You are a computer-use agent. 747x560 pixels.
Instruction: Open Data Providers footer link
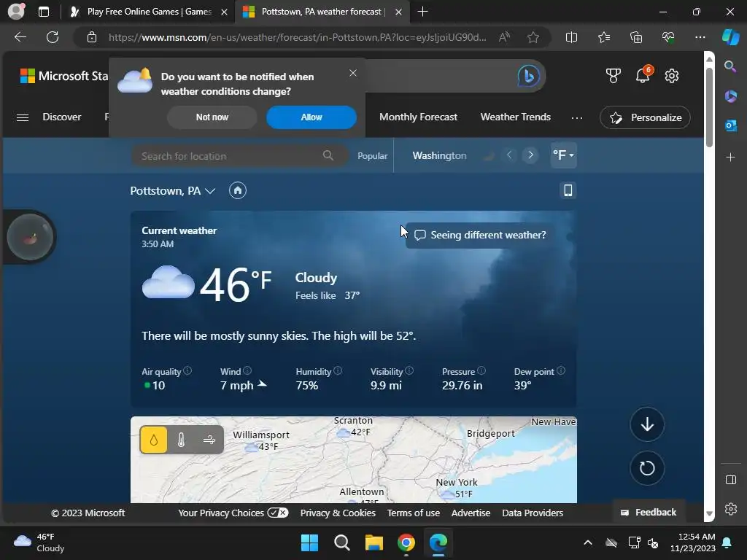pos(532,513)
